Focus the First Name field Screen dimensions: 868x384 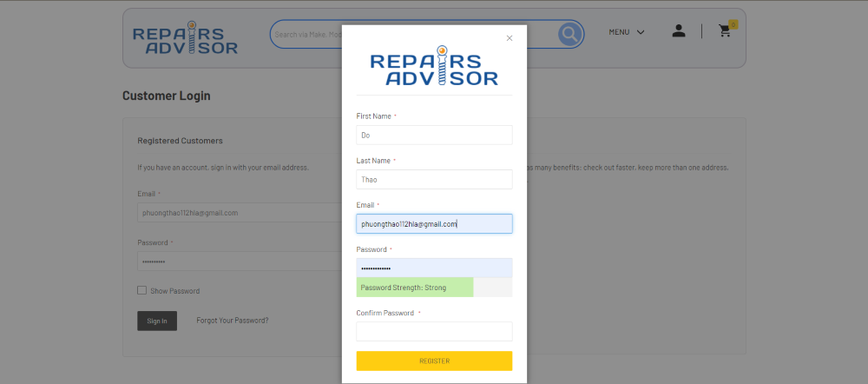coord(434,136)
